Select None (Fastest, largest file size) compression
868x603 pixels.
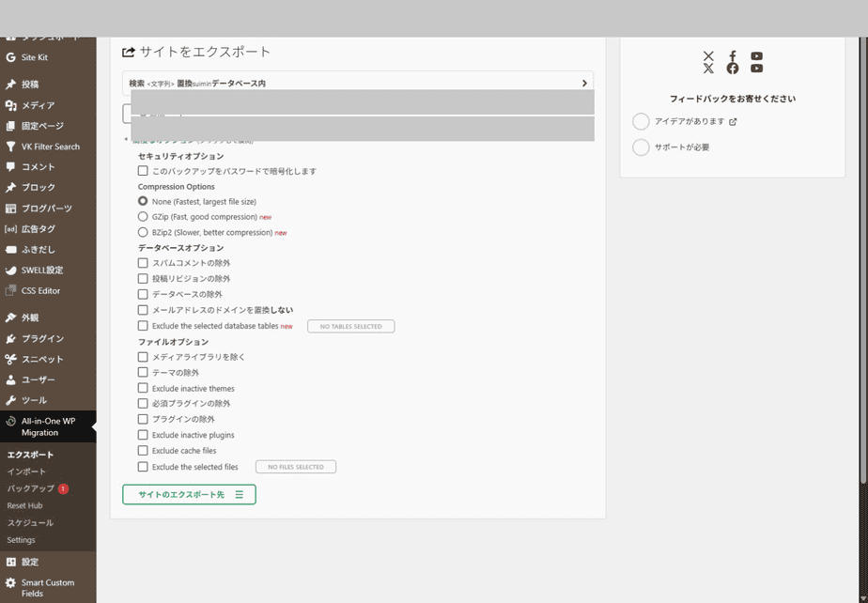click(143, 201)
